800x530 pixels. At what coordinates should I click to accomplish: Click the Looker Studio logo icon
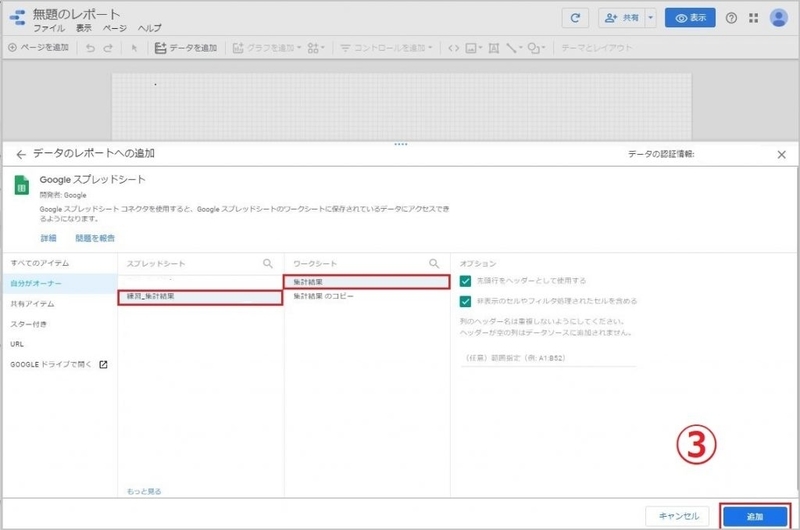(x=18, y=18)
